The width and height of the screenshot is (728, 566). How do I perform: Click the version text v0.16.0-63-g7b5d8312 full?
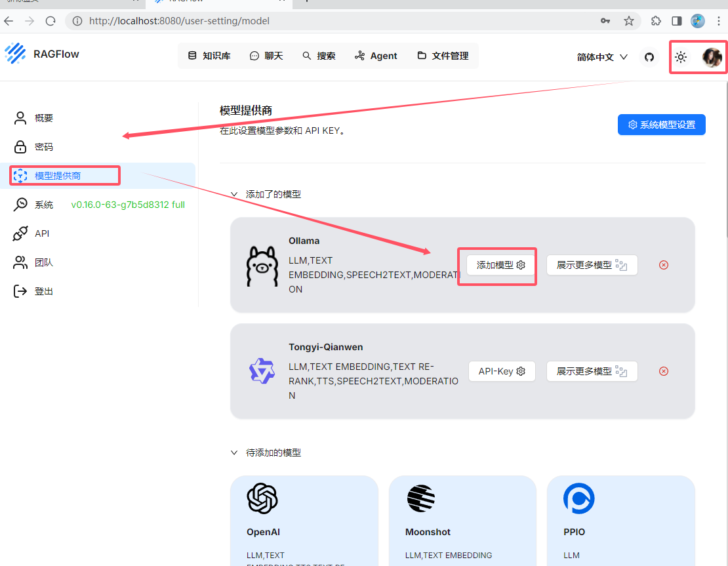[x=128, y=205]
